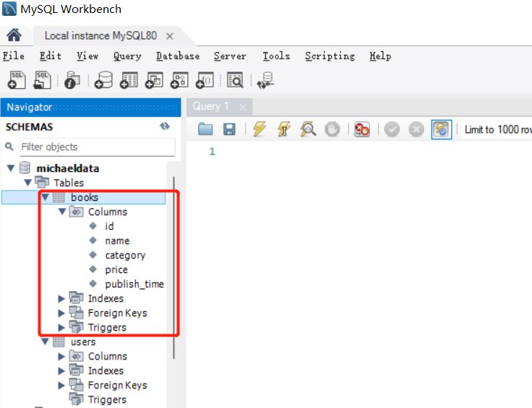Close the Local instance MySQL80 tab
The height and width of the screenshot is (408, 532).
(170, 36)
